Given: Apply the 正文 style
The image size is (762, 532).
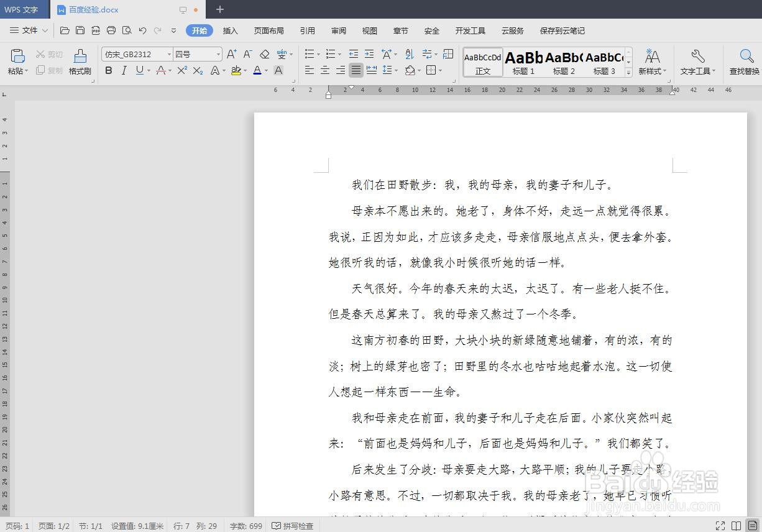Looking at the screenshot, I should 483,62.
